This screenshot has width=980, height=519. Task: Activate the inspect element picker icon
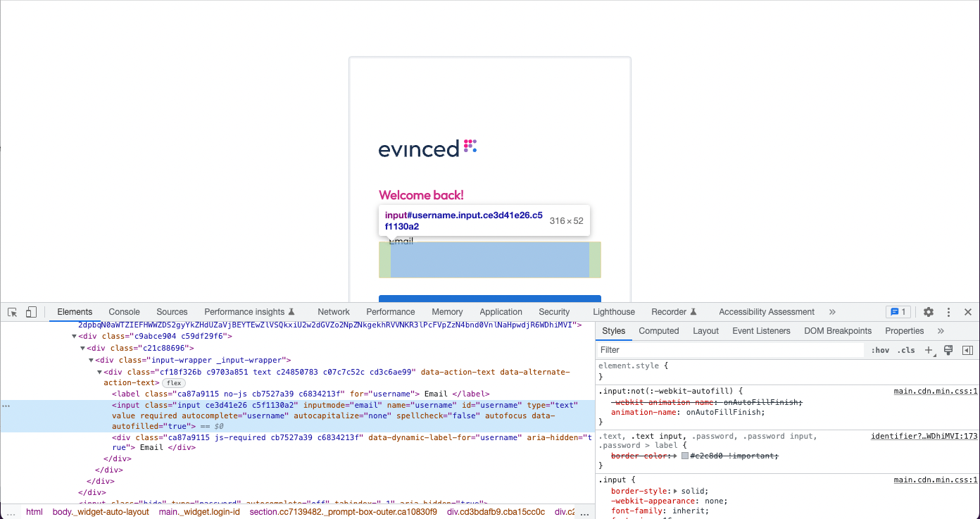13,312
